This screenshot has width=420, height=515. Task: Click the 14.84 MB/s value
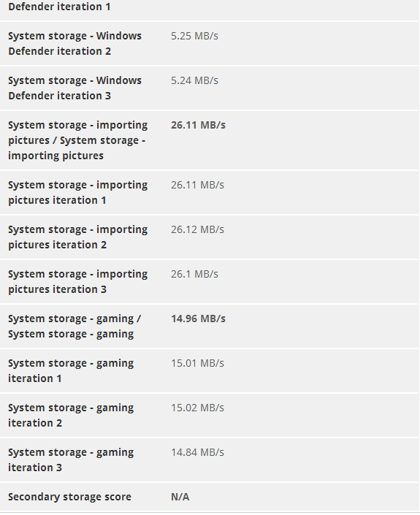pos(197,453)
